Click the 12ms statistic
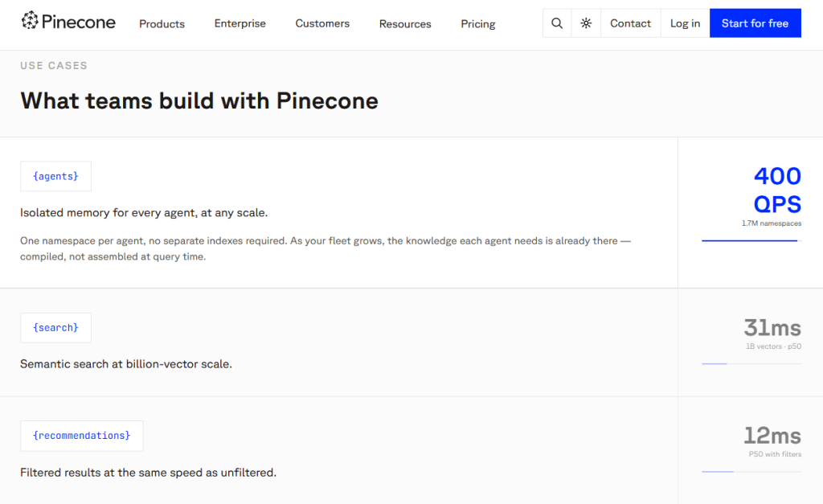 [x=772, y=436]
